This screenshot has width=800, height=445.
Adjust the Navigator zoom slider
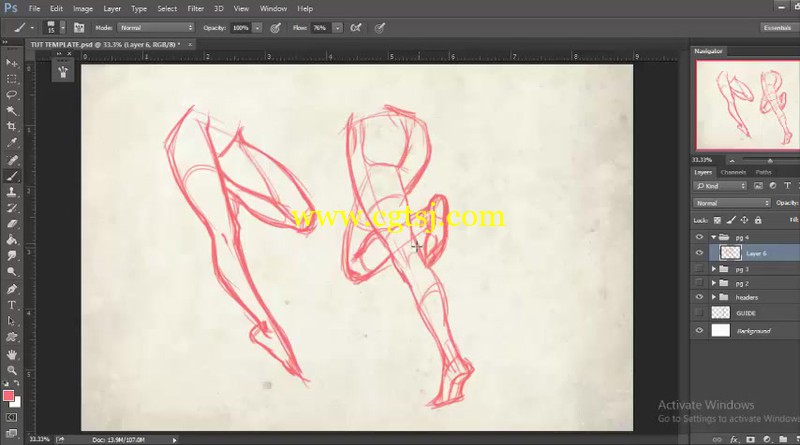point(770,161)
